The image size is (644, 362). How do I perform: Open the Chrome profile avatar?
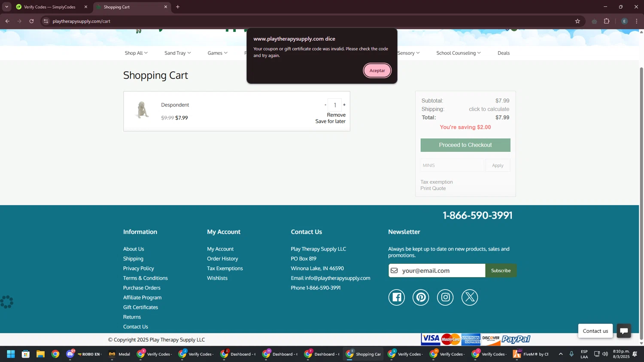pyautogui.click(x=624, y=21)
